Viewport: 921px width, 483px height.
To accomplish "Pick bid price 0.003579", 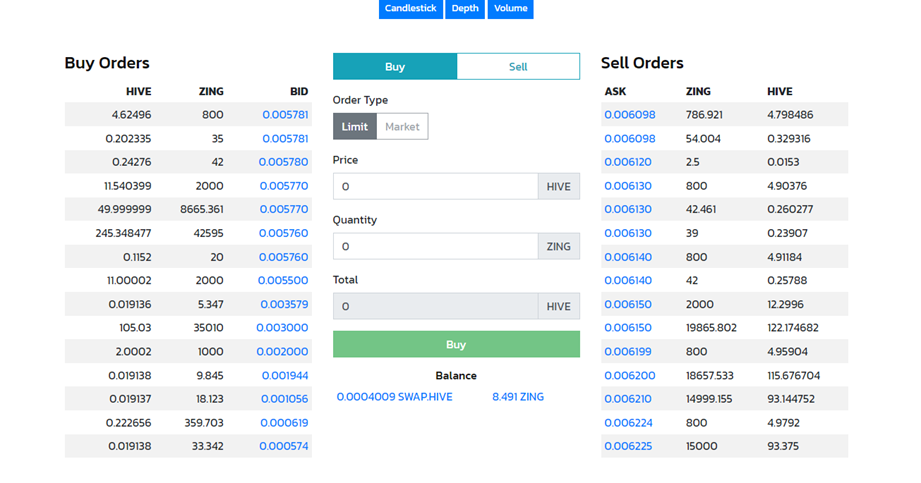I will [x=284, y=304].
